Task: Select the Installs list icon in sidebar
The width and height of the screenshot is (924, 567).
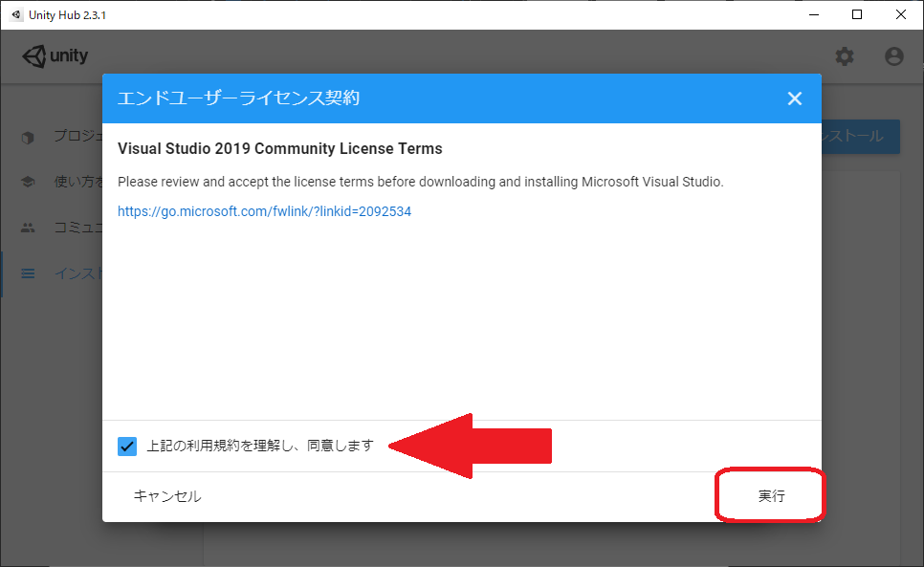Action: tap(28, 273)
